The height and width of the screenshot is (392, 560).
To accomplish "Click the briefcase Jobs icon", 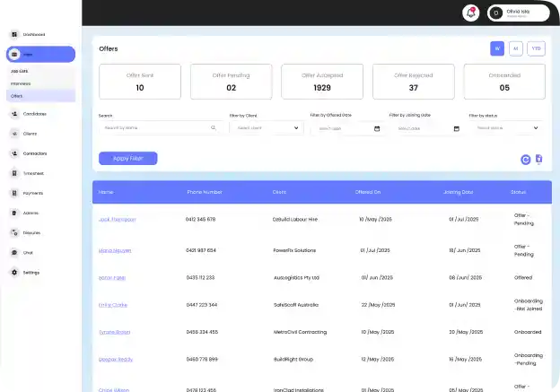I will [x=14, y=54].
